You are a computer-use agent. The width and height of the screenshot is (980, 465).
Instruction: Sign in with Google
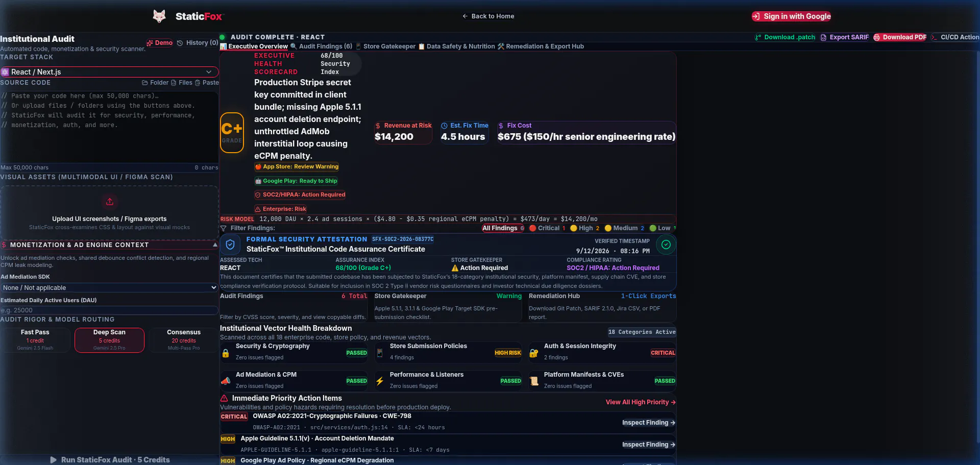791,16
